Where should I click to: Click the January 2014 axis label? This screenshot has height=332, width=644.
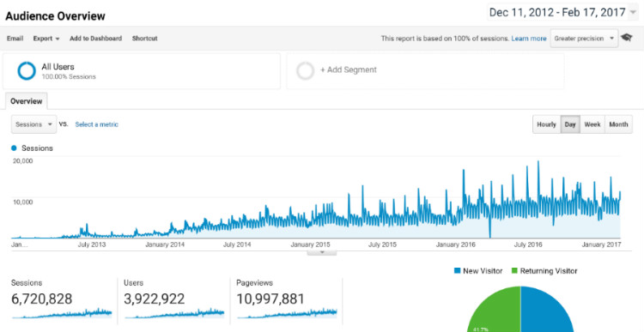pos(165,245)
